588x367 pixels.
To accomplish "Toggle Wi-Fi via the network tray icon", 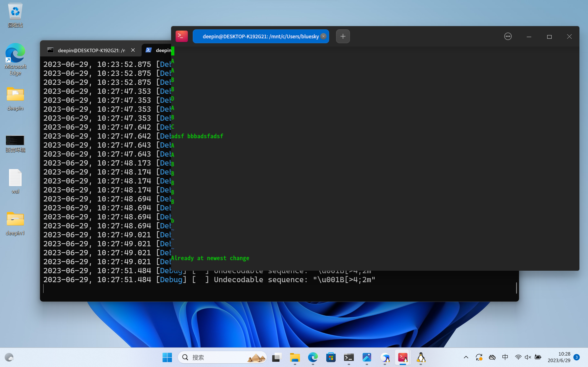I will [518, 357].
